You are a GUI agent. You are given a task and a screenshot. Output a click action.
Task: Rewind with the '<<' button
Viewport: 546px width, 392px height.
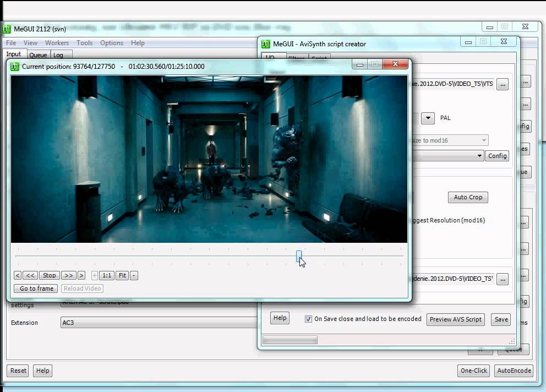30,275
